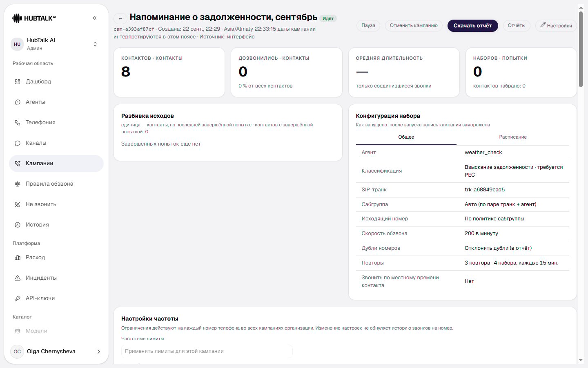Click the Кампании outgoing call icon

[18, 164]
